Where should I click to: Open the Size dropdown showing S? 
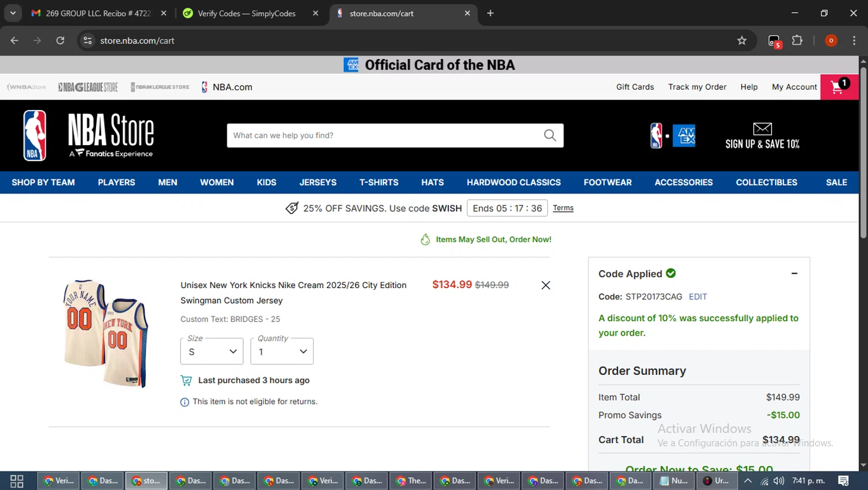(x=212, y=351)
